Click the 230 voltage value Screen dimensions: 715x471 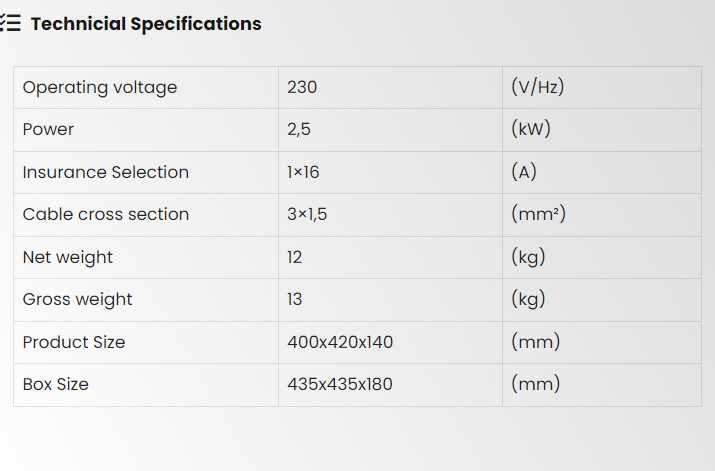(x=302, y=87)
